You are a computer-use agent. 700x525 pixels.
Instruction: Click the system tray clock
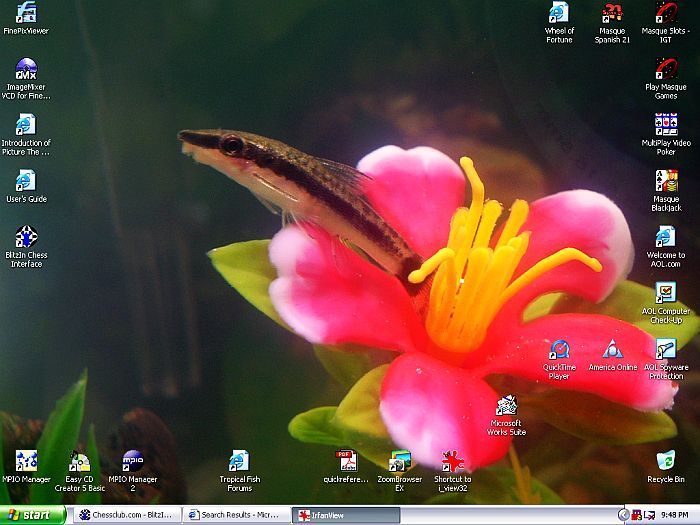[674, 515]
